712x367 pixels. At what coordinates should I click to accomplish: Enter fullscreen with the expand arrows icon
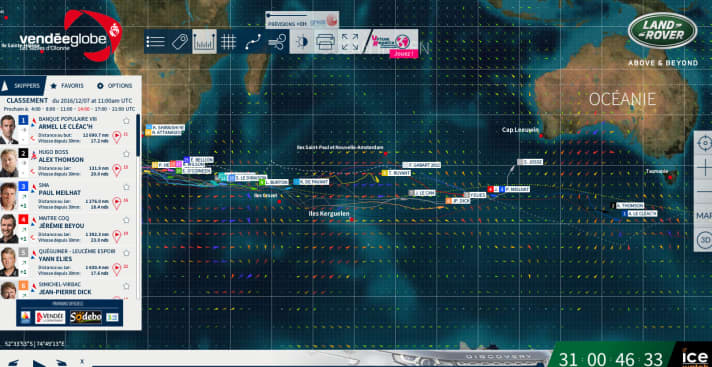click(x=350, y=42)
